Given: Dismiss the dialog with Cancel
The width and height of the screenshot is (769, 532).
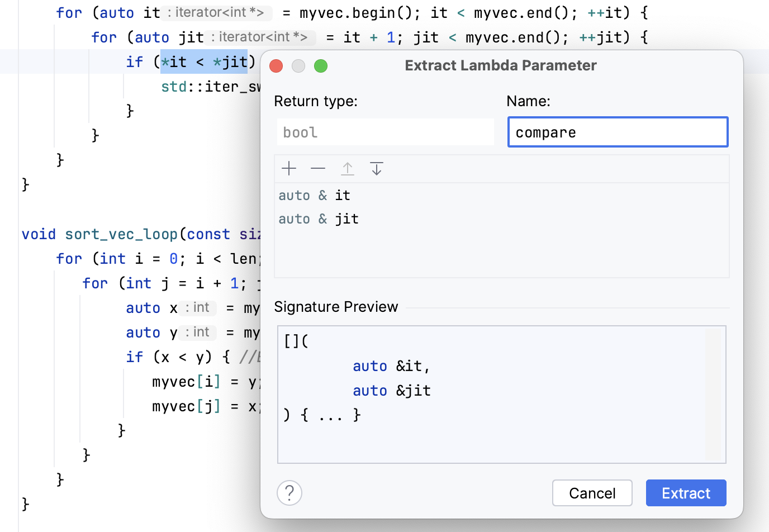Looking at the screenshot, I should 592,492.
